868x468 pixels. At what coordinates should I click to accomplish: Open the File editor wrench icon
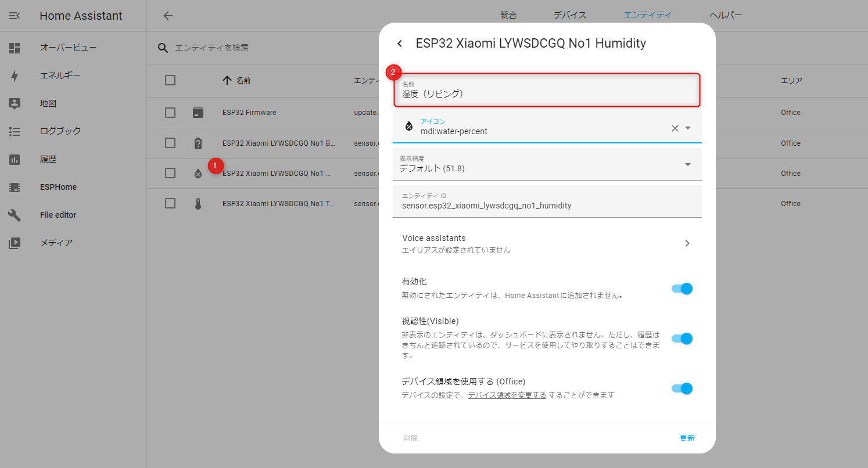[15, 215]
